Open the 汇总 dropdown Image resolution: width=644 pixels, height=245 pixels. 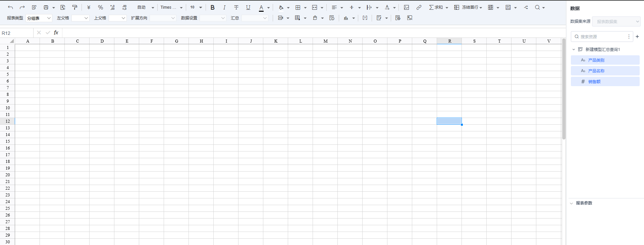(x=255, y=18)
